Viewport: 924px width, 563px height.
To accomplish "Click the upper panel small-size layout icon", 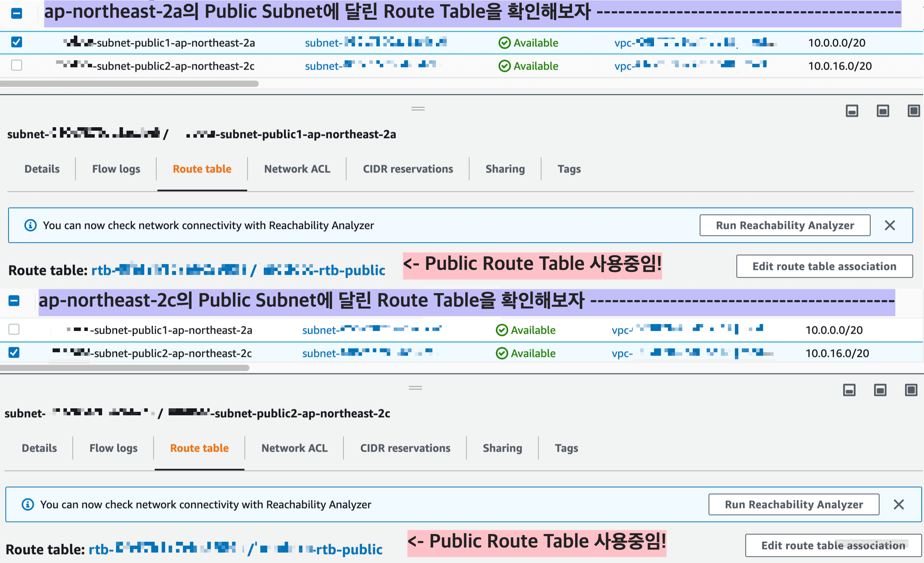I will 852,111.
